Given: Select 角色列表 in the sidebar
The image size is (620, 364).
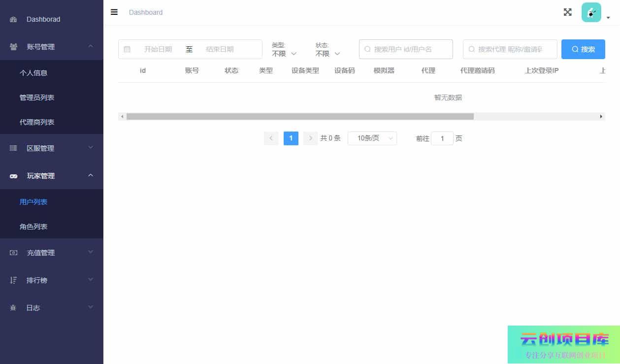Looking at the screenshot, I should [x=33, y=227].
